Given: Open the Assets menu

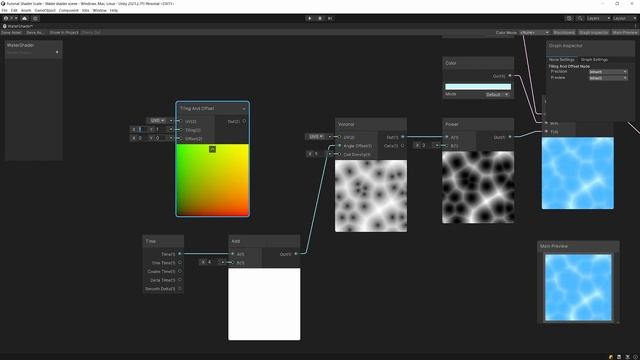Looking at the screenshot, I should pyautogui.click(x=26, y=10).
